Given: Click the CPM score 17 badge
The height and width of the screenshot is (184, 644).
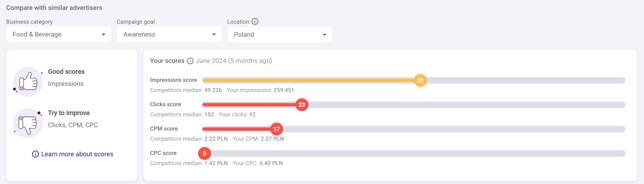Looking at the screenshot, I should pyautogui.click(x=276, y=129).
